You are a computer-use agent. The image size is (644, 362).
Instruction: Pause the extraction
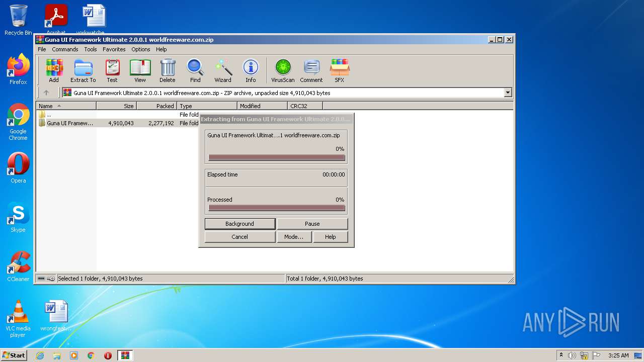pyautogui.click(x=312, y=224)
